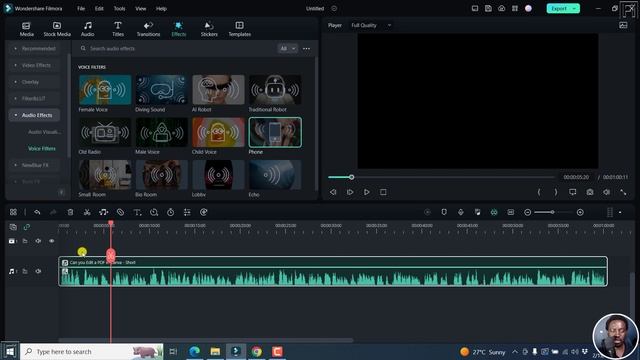Click the voiceover microphone icon
Viewport: 640px width, 360px height.
[461, 212]
